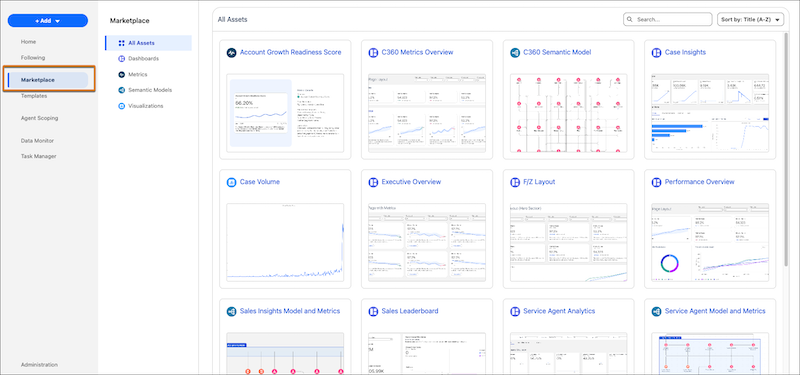Click Sales Leaderboard preview thumbnail
This screenshot has height=375, width=800.
[427, 353]
